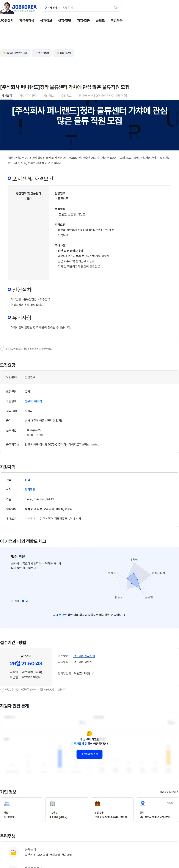Click the 236명 이상 찜한 기업 badge
The height and width of the screenshot is (868, 179).
pyautogui.click(x=15, y=53)
